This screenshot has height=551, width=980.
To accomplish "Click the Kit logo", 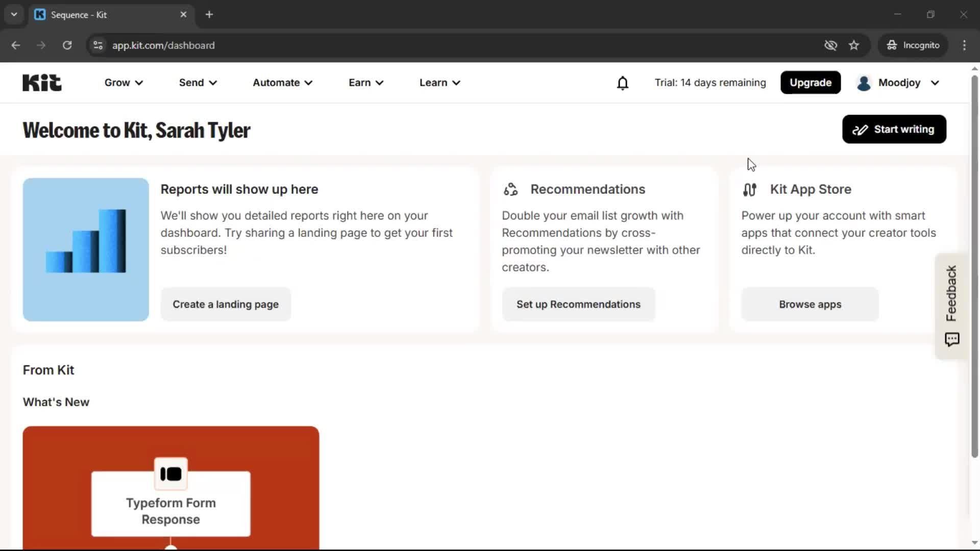I will (42, 83).
